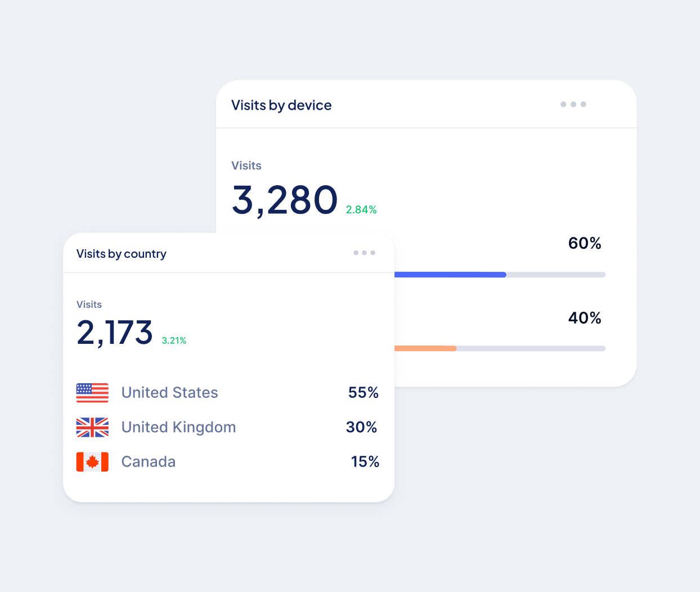Click the Canada flag icon
This screenshot has height=592, width=700.
coord(92,462)
